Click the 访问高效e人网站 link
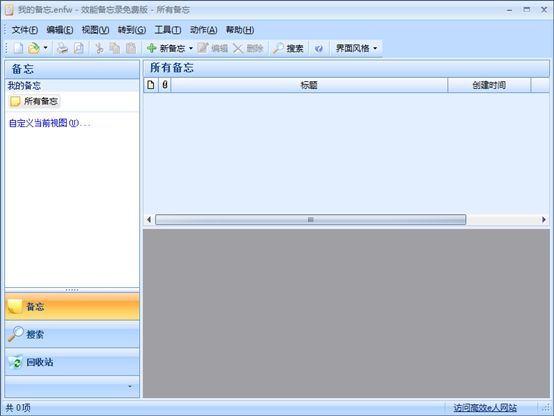The width and height of the screenshot is (554, 416). 485,408
